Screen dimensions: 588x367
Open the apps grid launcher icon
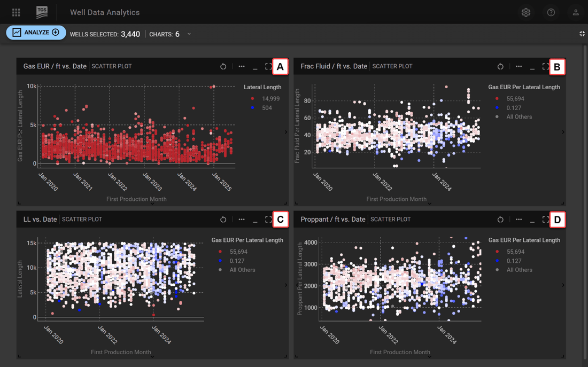pyautogui.click(x=16, y=12)
